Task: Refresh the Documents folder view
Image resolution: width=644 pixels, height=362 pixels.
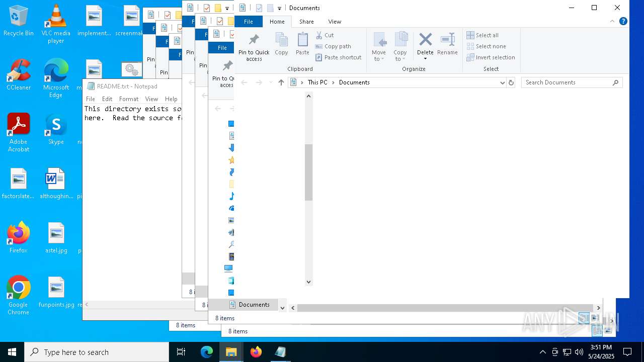Action: coord(511,82)
